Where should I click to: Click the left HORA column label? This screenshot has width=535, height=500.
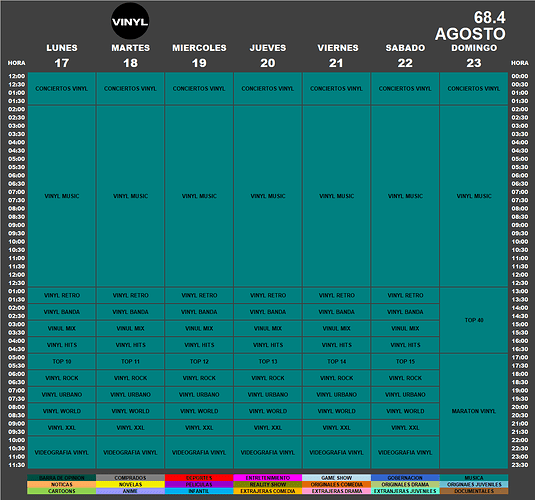(16, 63)
